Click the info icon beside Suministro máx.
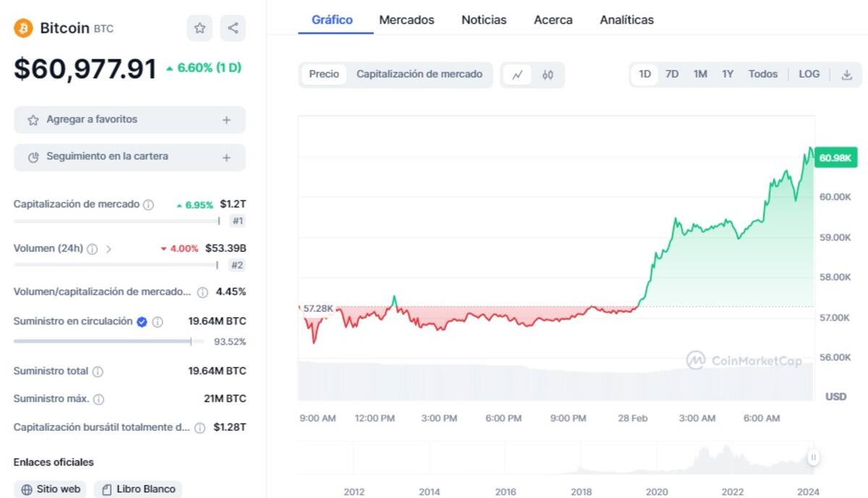 tap(99, 400)
